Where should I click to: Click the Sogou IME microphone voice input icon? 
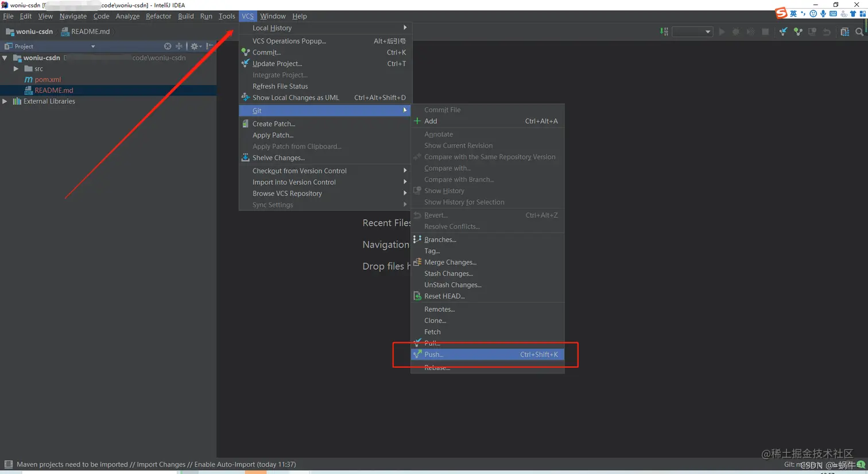(x=823, y=13)
